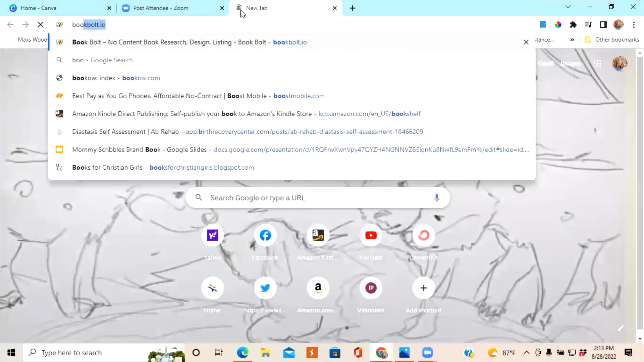Go back to previous page
The height and width of the screenshot is (362, 644).
click(x=10, y=24)
